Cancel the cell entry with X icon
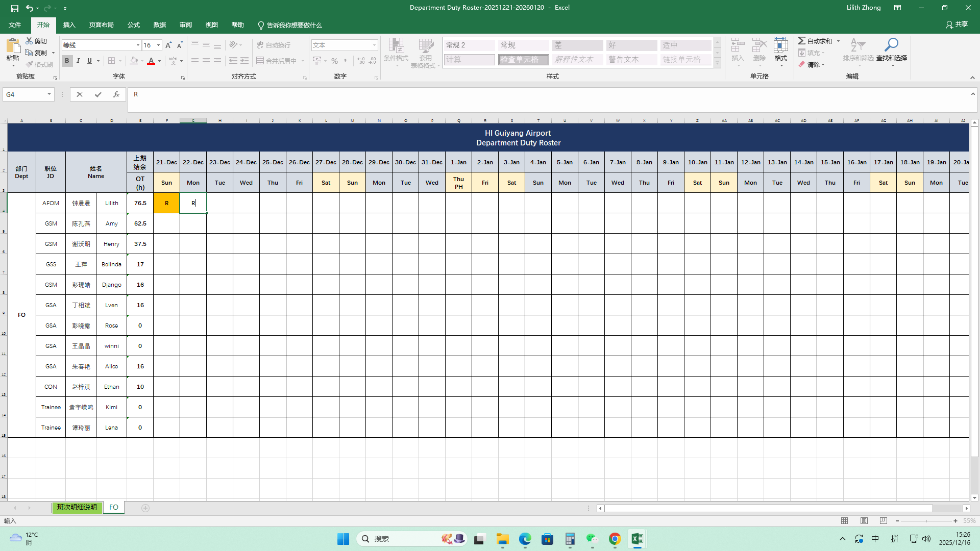Screen dimensions: 980x551 [x=79, y=94]
